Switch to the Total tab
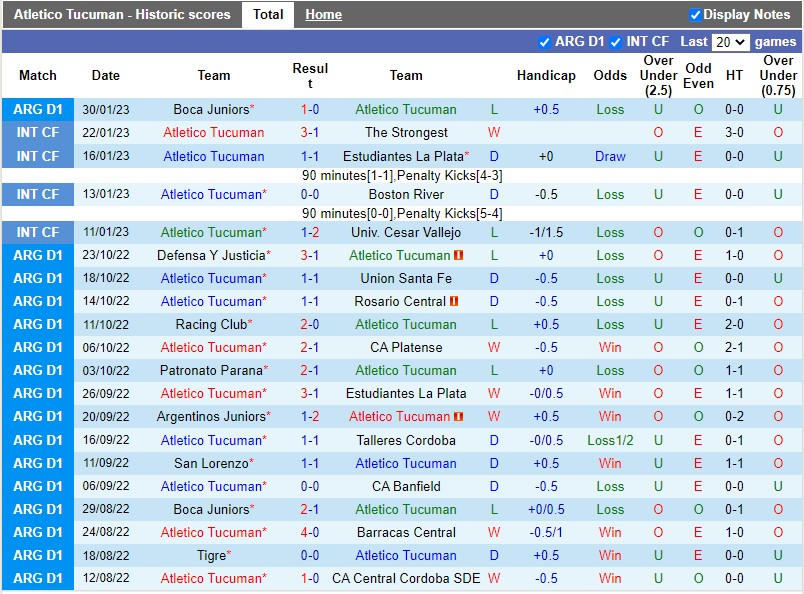 point(268,14)
